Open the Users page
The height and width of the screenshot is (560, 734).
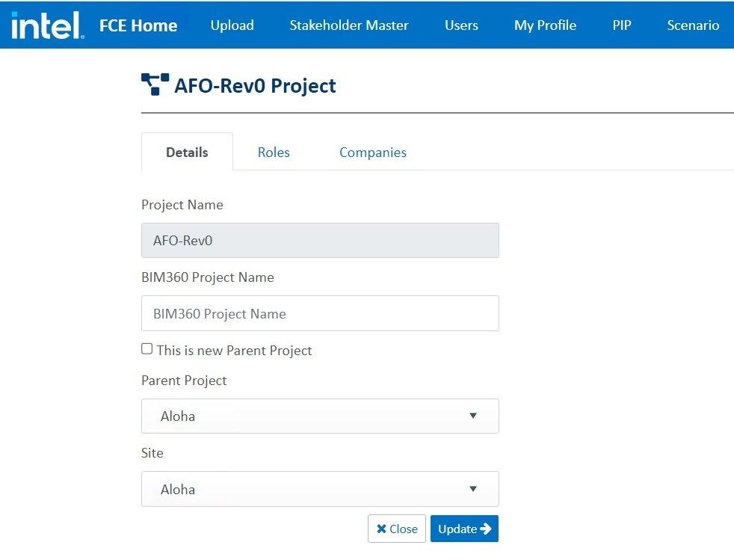[x=461, y=25]
